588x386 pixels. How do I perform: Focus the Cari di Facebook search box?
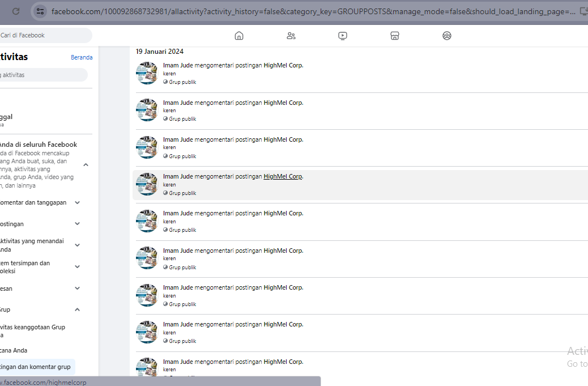45,35
